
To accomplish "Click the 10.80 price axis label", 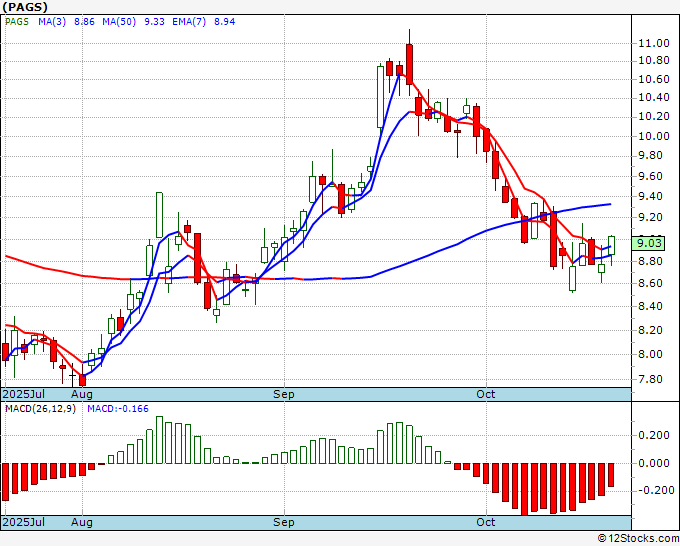I will click(x=654, y=61).
